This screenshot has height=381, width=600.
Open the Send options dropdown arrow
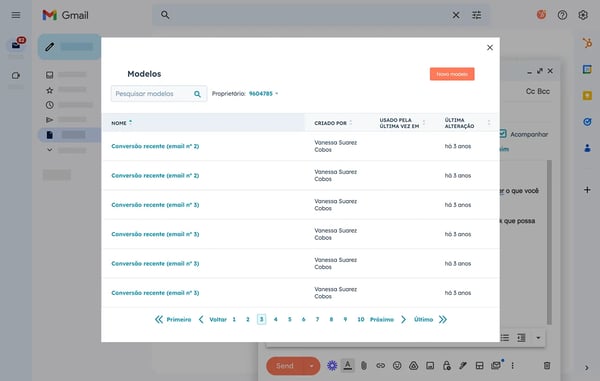[x=311, y=366]
